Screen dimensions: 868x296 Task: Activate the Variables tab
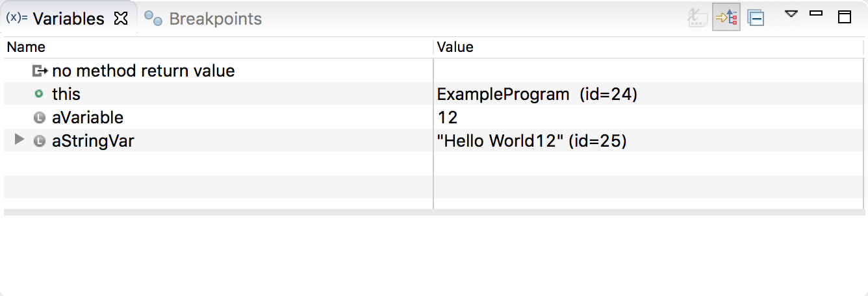[x=68, y=19]
